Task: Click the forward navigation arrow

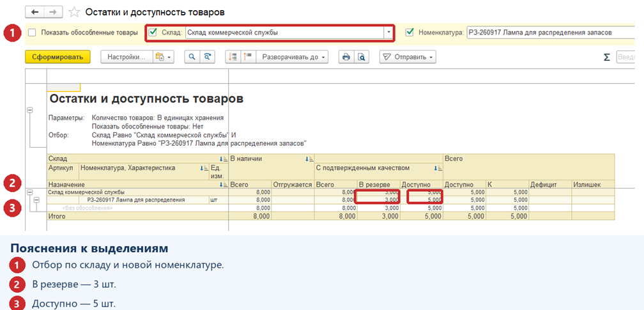Action: click(52, 12)
